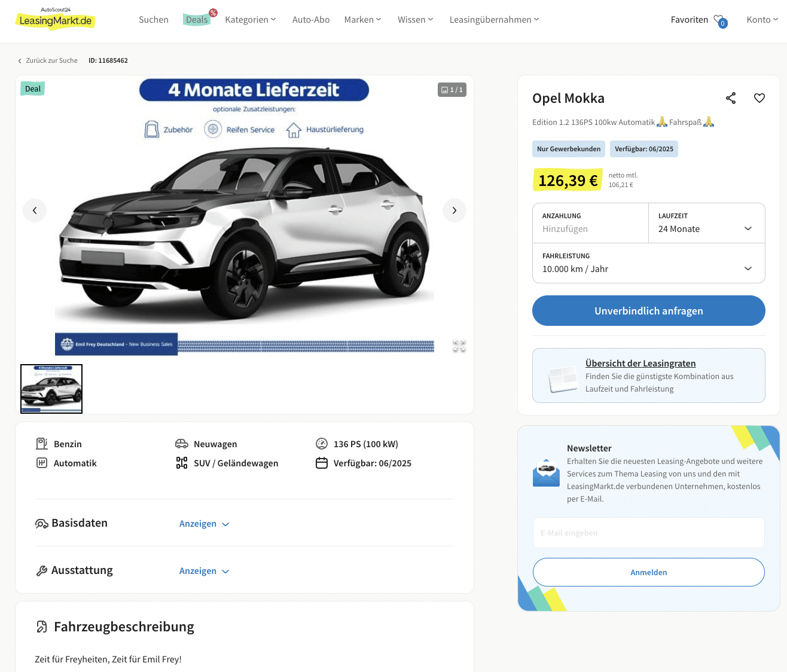Click the SUV / Geländewagen category icon
The height and width of the screenshot is (672, 787).
coord(182,463)
